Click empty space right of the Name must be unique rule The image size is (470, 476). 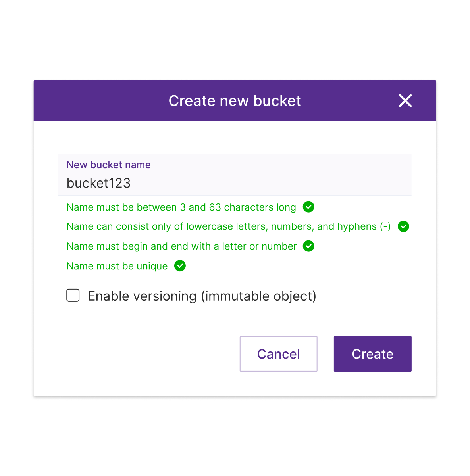pyautogui.click(x=298, y=266)
